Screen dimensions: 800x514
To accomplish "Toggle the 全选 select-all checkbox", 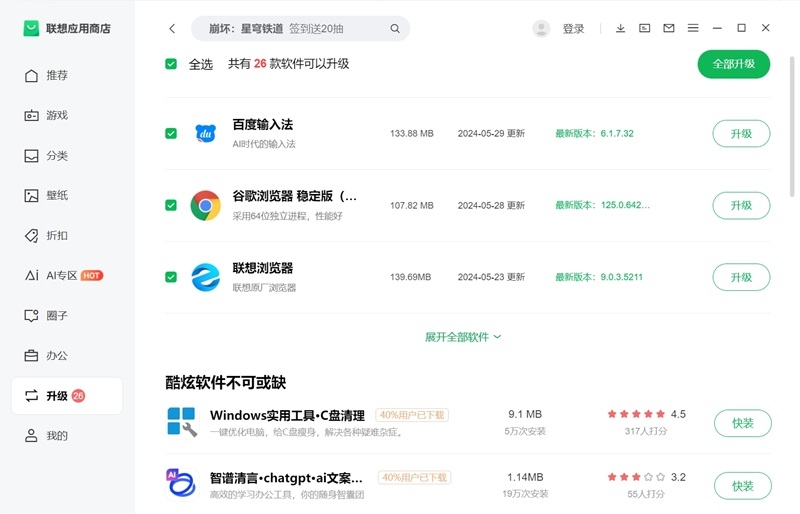I will coord(171,64).
